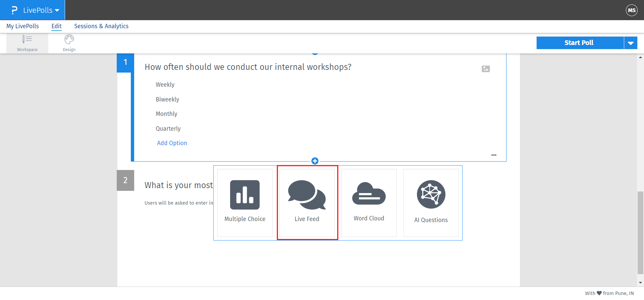Go to My LivePolls tab

(22, 26)
